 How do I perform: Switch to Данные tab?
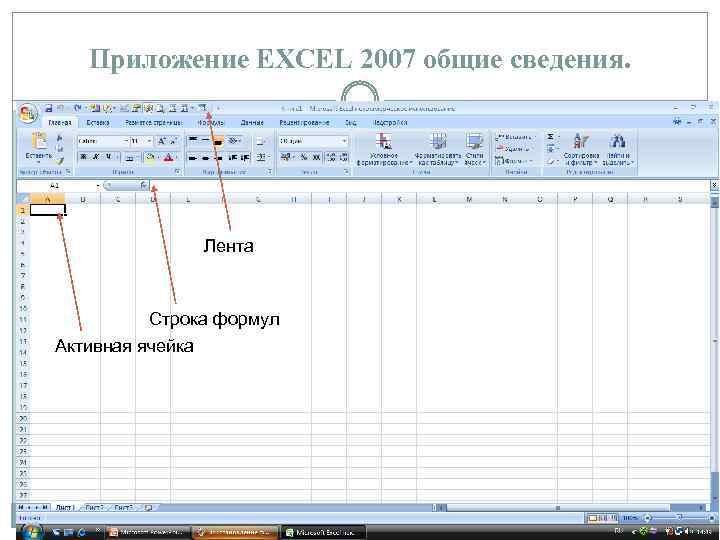[252, 123]
